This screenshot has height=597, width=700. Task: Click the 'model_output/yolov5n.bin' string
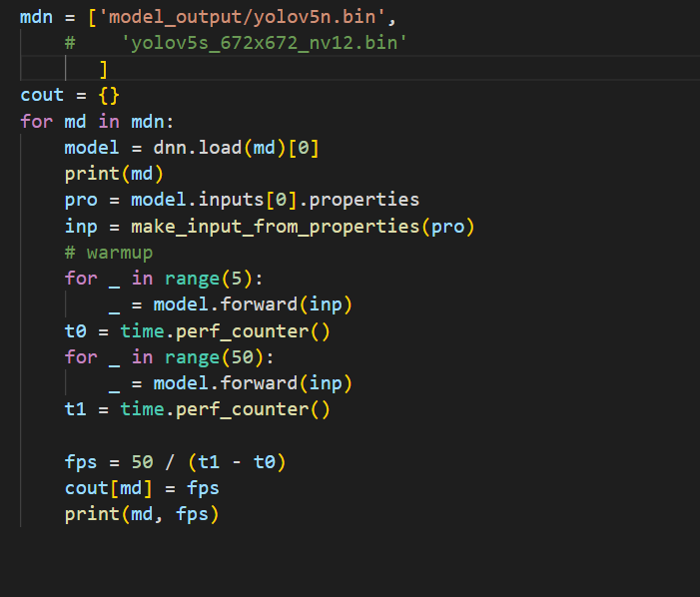coord(242,17)
